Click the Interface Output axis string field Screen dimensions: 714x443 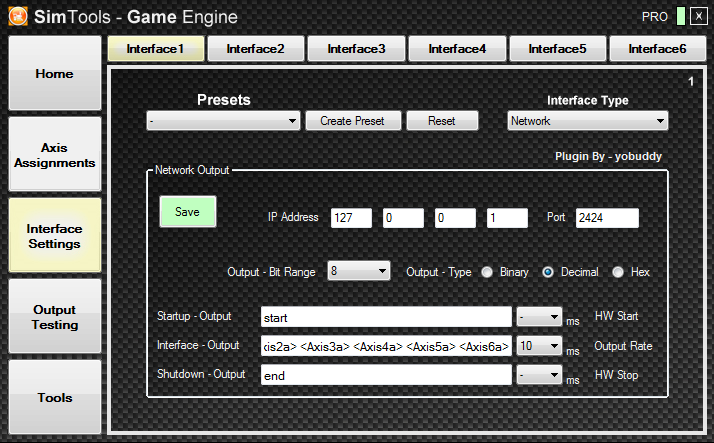coord(386,346)
